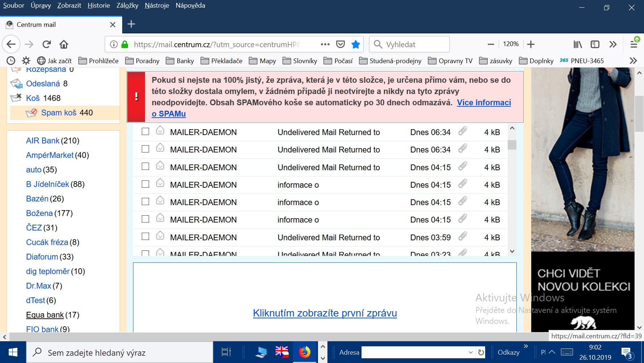This screenshot has height=363, width=644.
Task: Open the Adresa toolbar dropdown arrow
Action: click(470, 352)
